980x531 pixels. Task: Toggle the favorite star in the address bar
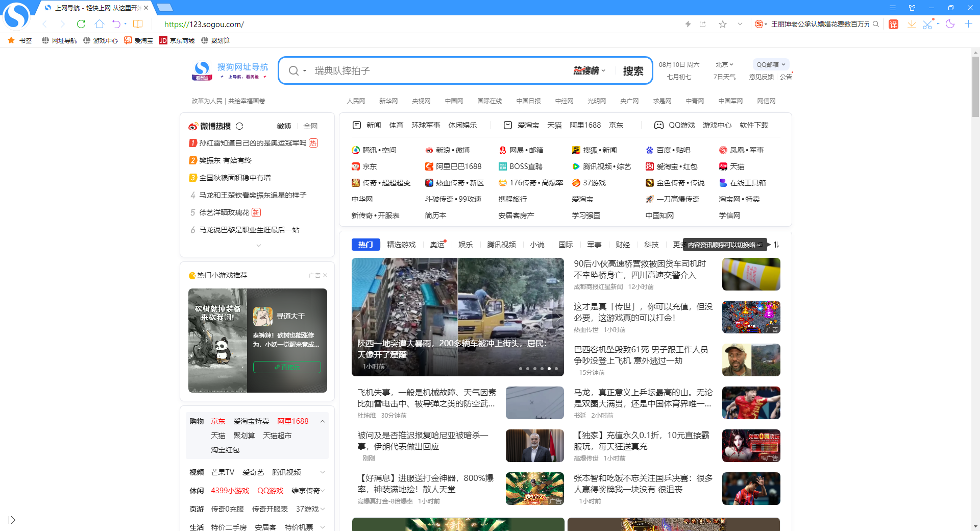pos(722,24)
